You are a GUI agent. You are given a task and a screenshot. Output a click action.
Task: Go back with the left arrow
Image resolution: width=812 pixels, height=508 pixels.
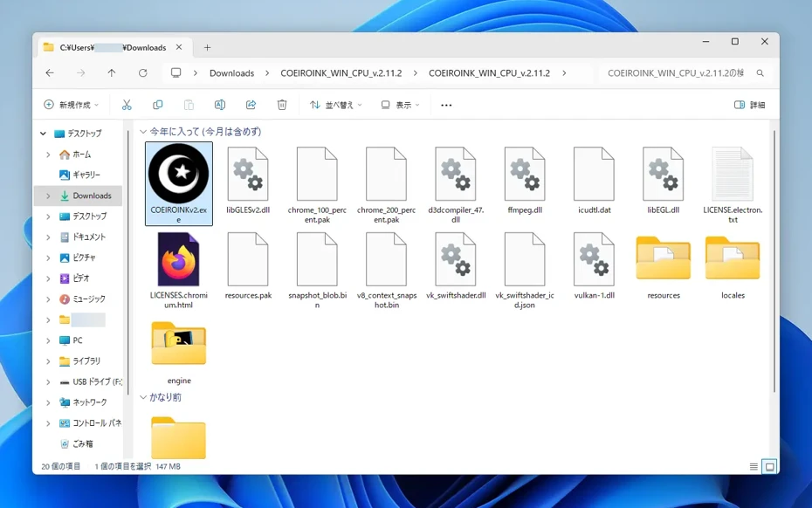[50, 73]
